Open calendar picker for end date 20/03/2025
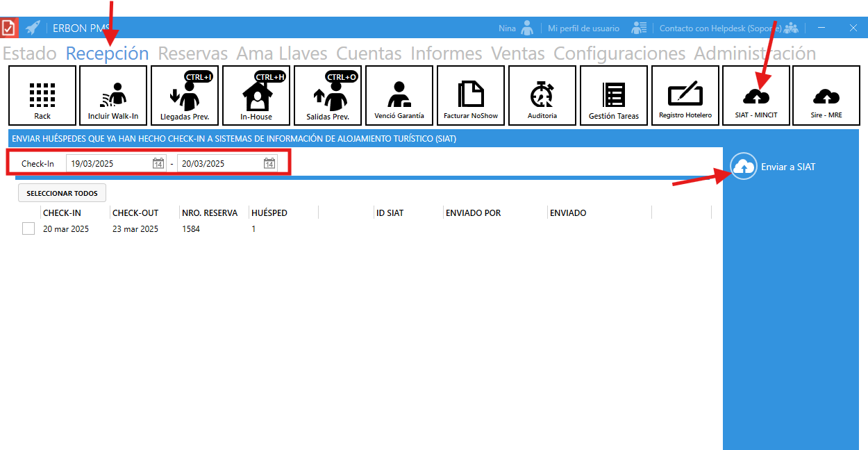Image resolution: width=868 pixels, height=450 pixels. tap(269, 164)
